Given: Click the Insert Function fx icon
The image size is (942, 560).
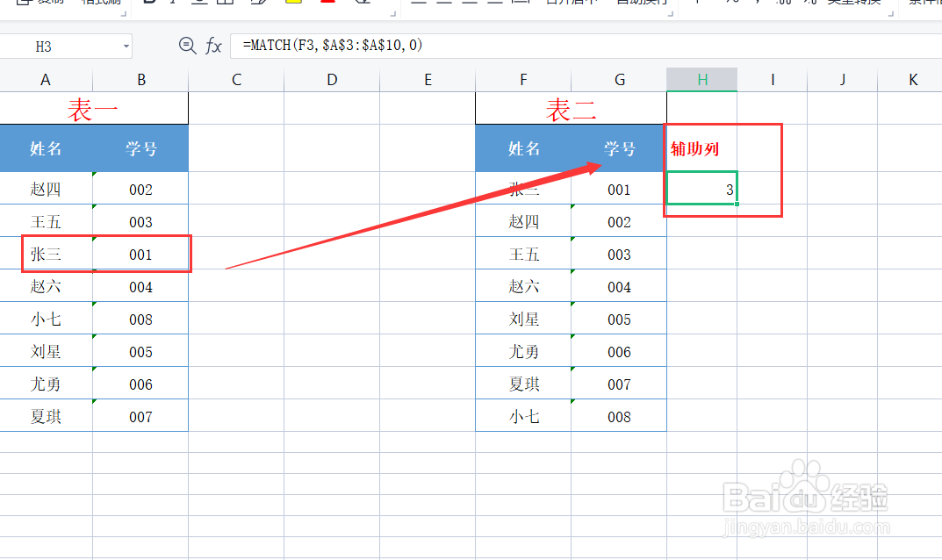Looking at the screenshot, I should 212,47.
